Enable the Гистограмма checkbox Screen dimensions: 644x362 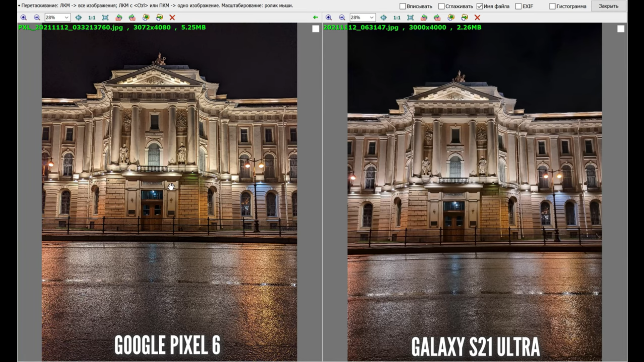pos(552,6)
